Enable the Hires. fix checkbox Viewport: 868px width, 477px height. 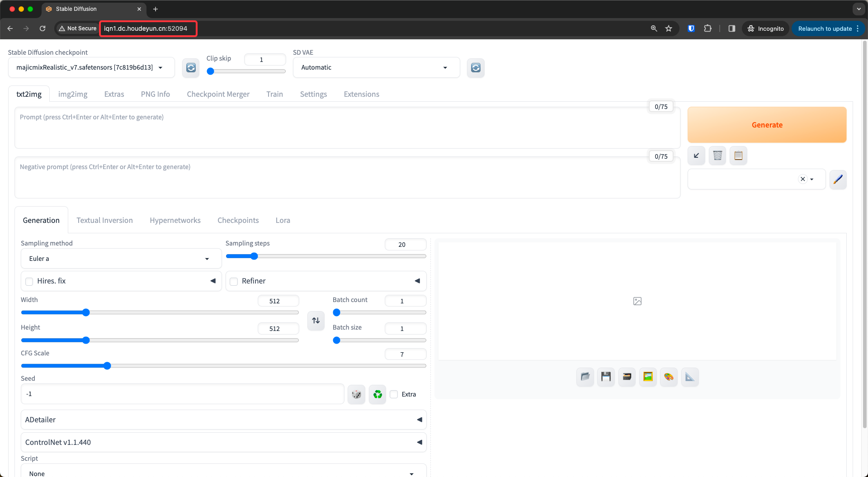click(29, 281)
